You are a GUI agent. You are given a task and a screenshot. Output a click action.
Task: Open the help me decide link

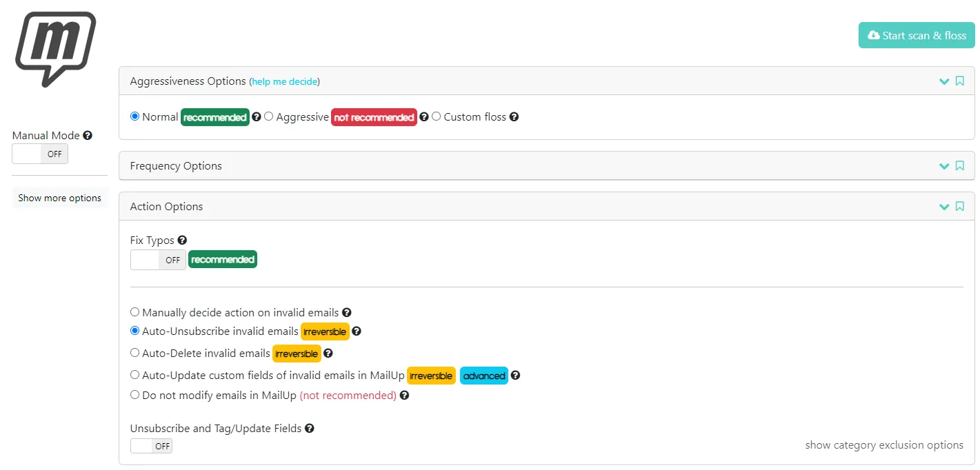[285, 81]
